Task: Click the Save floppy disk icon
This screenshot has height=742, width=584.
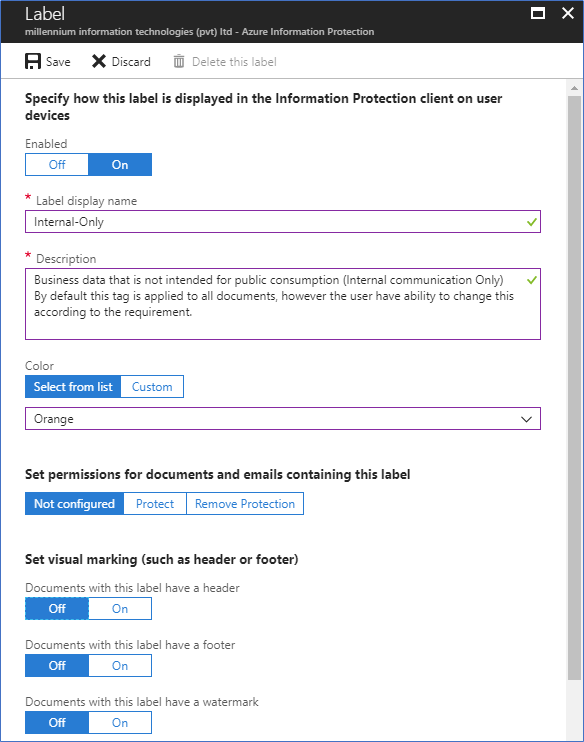Action: tap(33, 62)
